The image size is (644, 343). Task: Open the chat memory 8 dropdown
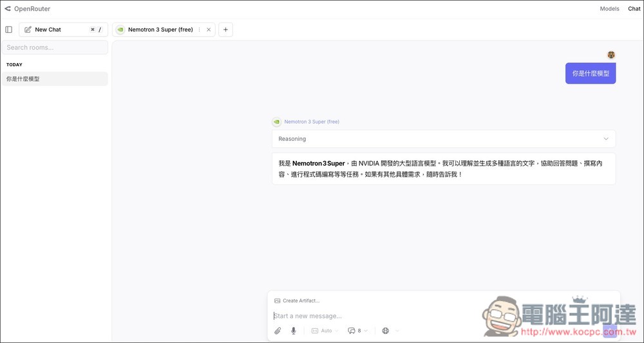click(x=357, y=331)
